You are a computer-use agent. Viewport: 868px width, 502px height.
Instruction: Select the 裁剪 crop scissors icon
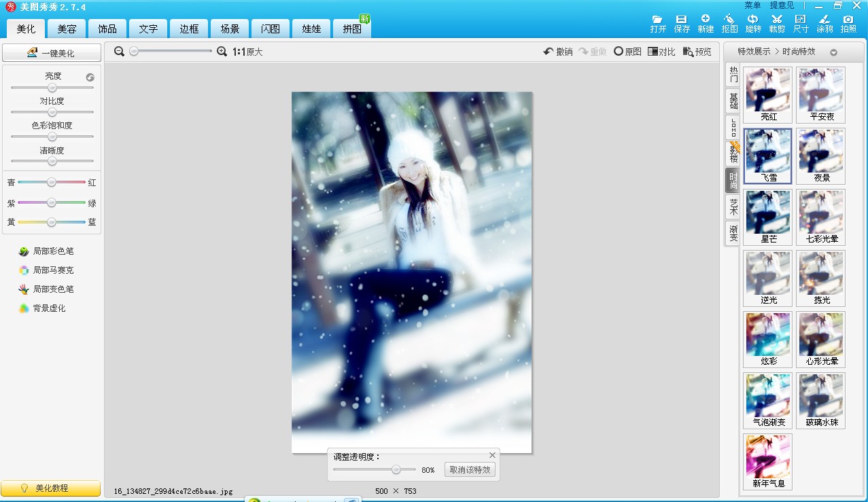777,20
